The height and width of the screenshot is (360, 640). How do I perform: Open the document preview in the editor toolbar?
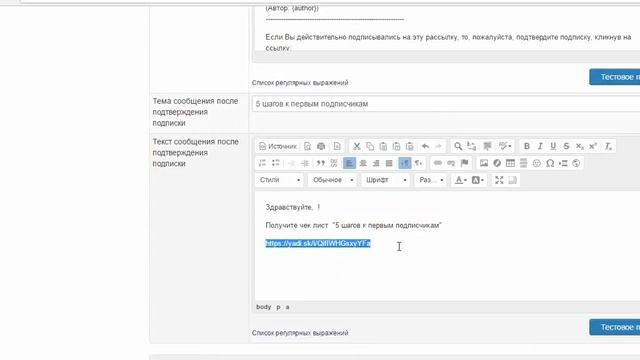(307, 146)
